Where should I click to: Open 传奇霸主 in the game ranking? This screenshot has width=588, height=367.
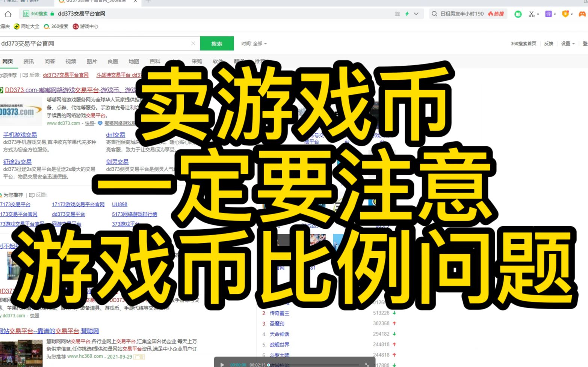pyautogui.click(x=280, y=313)
